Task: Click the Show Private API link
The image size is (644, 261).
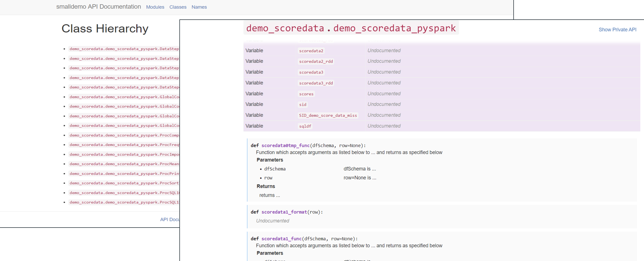Action: tap(617, 30)
